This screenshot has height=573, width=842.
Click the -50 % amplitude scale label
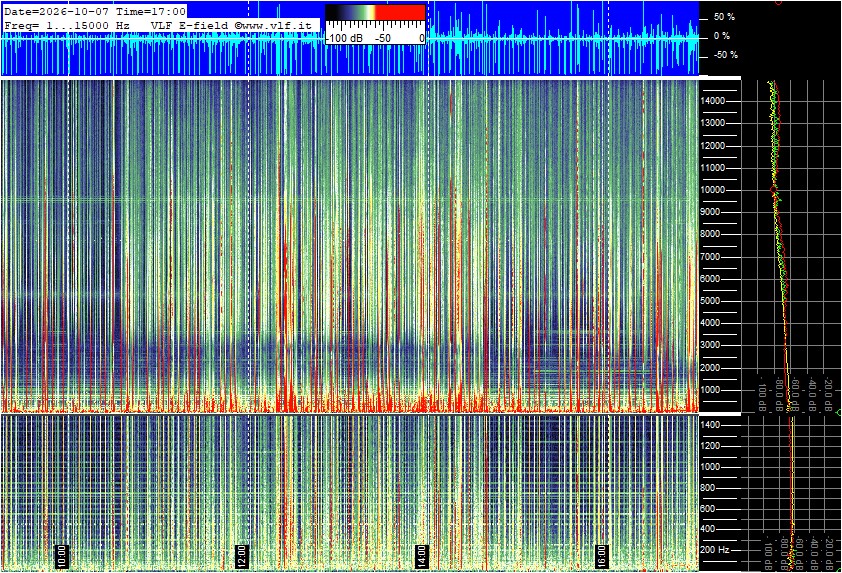coord(725,55)
